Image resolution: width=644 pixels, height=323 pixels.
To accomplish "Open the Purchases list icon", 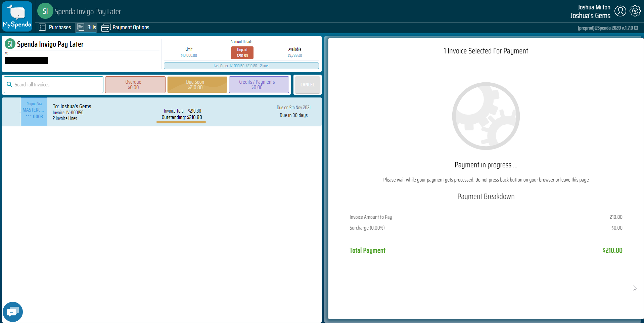I will click(42, 27).
